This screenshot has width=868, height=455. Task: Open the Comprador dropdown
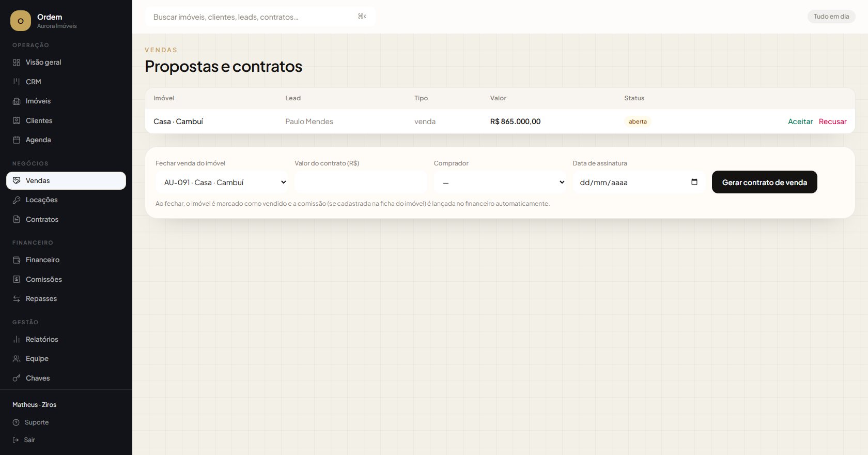click(x=500, y=182)
